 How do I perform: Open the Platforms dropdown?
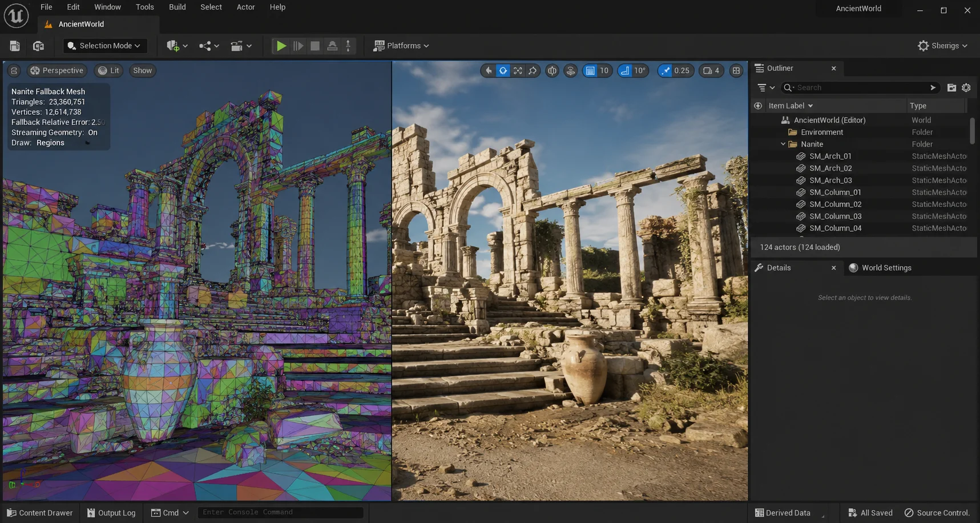tap(401, 46)
